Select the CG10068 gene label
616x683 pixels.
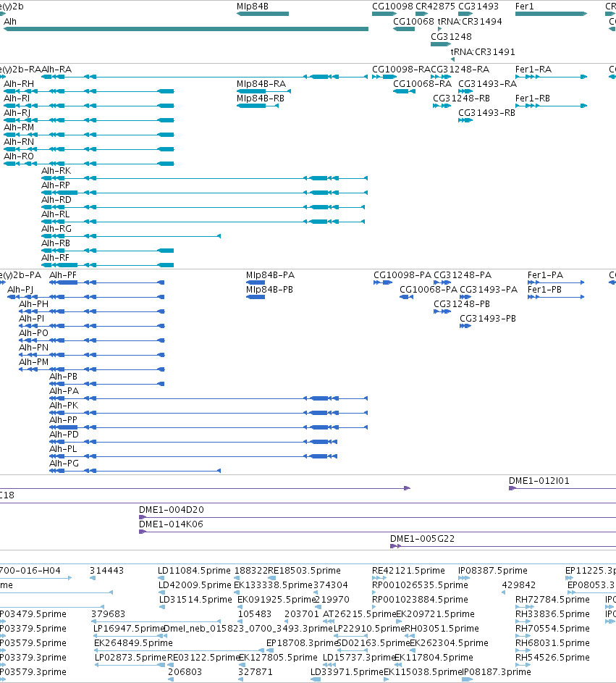(413, 21)
